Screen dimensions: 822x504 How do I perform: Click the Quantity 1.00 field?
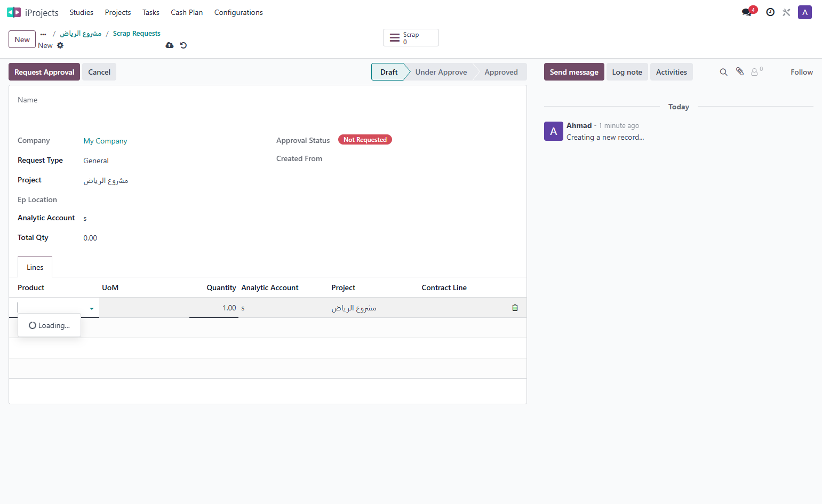(x=213, y=308)
